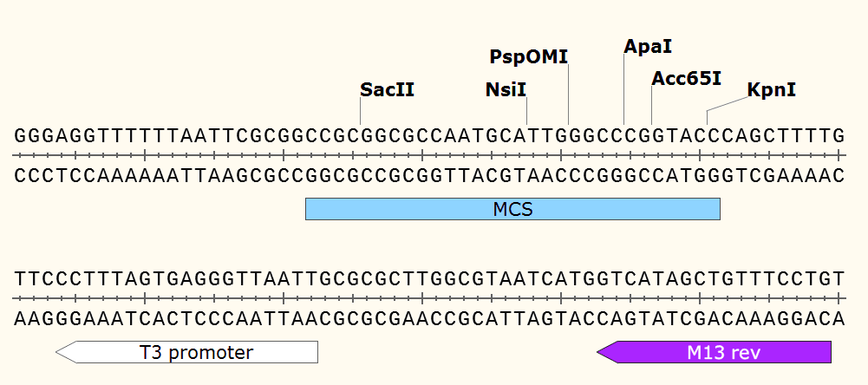Click the ApaI restriction site label
868x385 pixels.
(x=648, y=46)
